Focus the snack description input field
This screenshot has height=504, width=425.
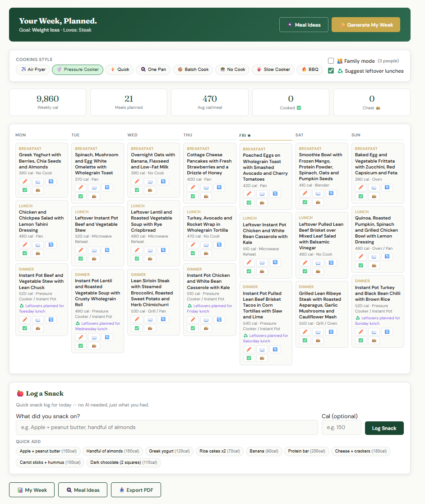coord(167,428)
